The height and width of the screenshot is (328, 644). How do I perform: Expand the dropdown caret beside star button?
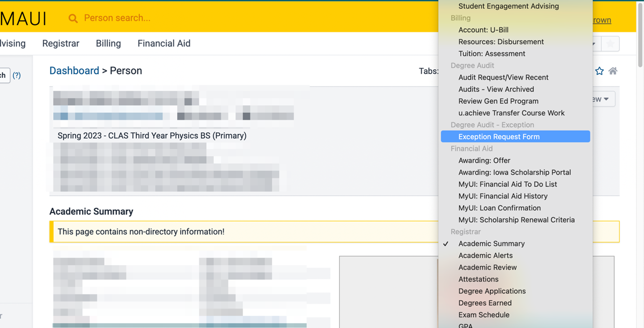coord(594,44)
